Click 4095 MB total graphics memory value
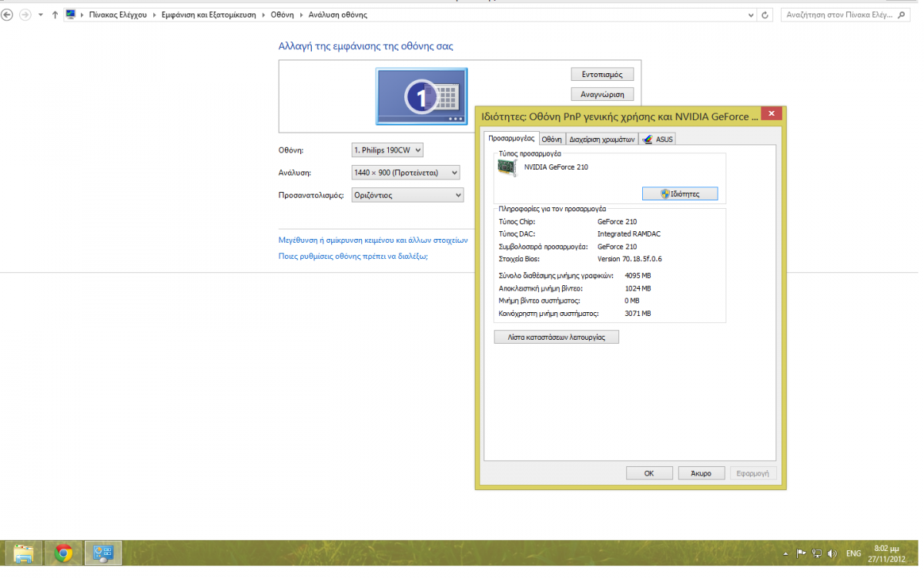The height and width of the screenshot is (578, 924). click(x=638, y=275)
